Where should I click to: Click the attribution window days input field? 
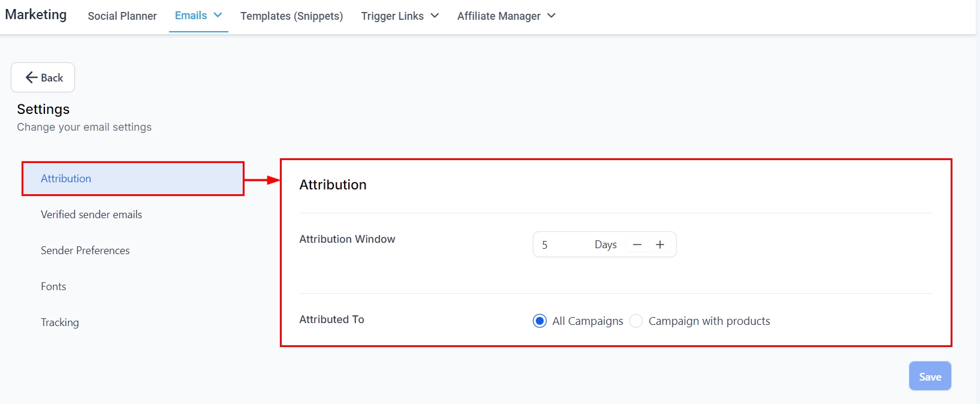563,245
